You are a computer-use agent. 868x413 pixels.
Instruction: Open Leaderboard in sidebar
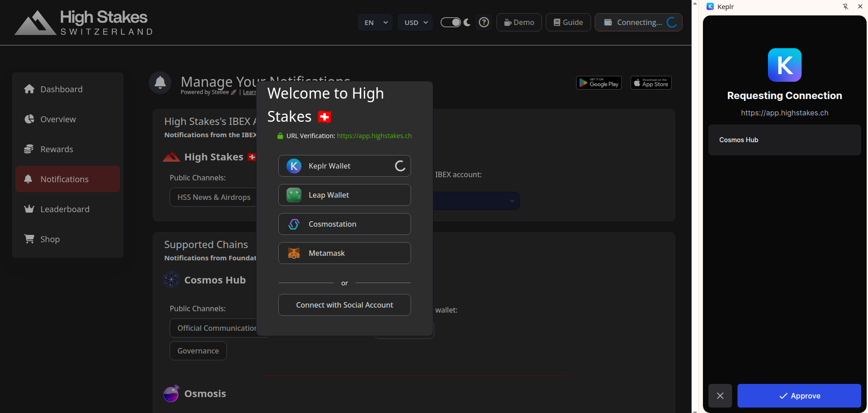coord(68,209)
